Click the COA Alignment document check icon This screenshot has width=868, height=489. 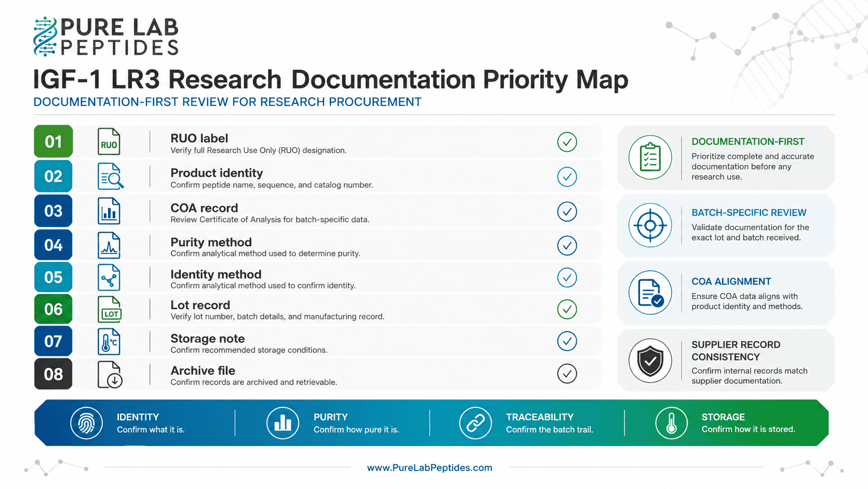tap(650, 293)
